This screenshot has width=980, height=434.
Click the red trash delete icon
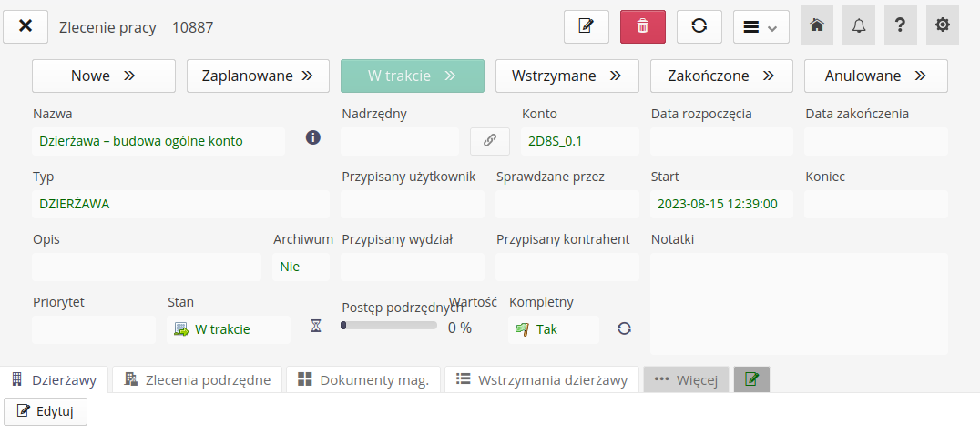point(643,26)
